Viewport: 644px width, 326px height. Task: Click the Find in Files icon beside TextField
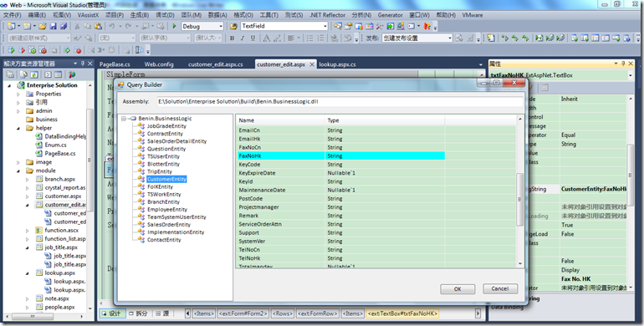(233, 26)
